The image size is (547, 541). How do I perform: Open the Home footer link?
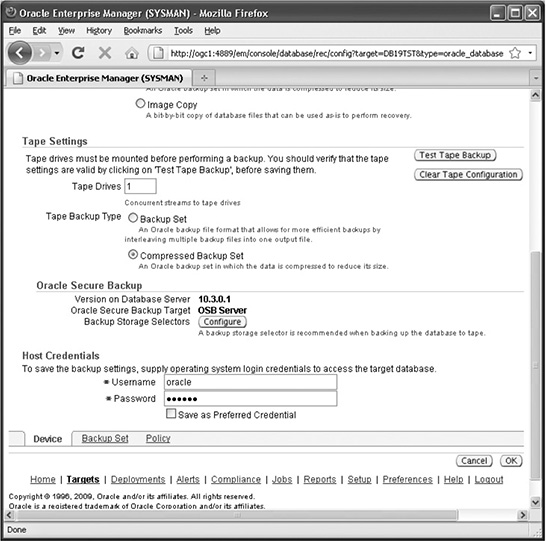point(43,480)
